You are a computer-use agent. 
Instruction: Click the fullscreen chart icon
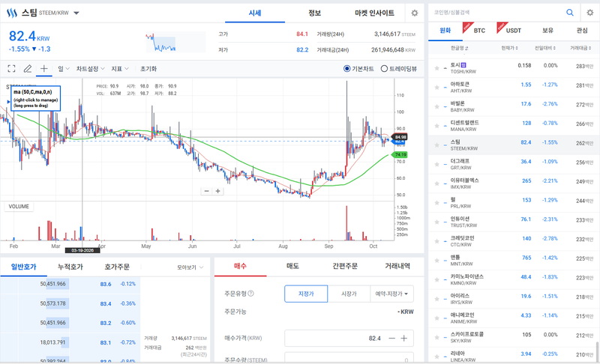[11, 69]
